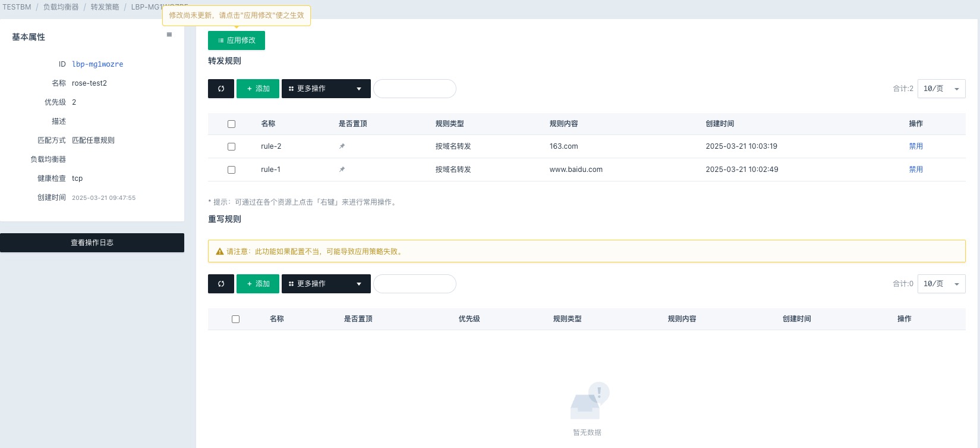Click refresh icon in forwarding rules toolbar

tap(221, 89)
